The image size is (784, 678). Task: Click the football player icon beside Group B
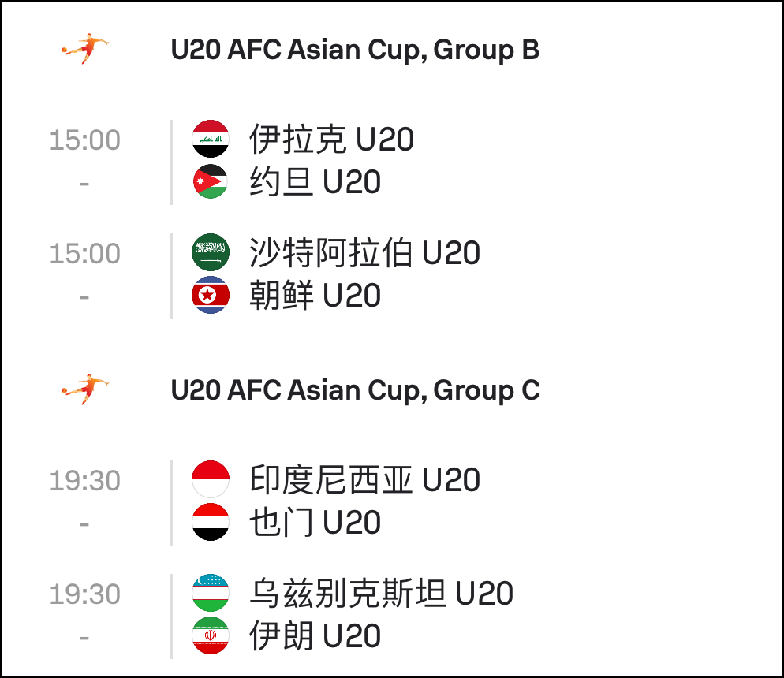pos(85,48)
